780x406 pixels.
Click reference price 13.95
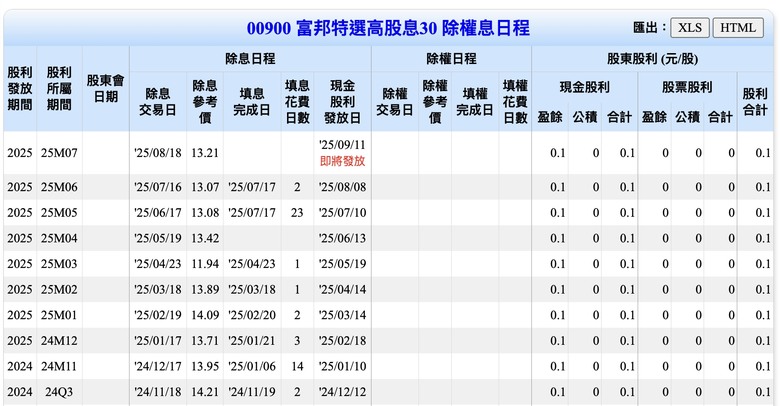pos(205,366)
